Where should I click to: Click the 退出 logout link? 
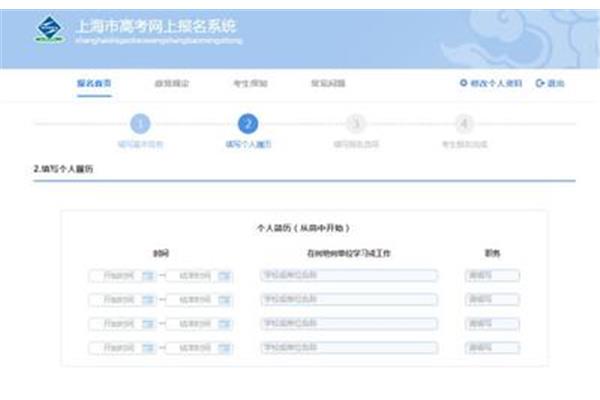click(556, 83)
